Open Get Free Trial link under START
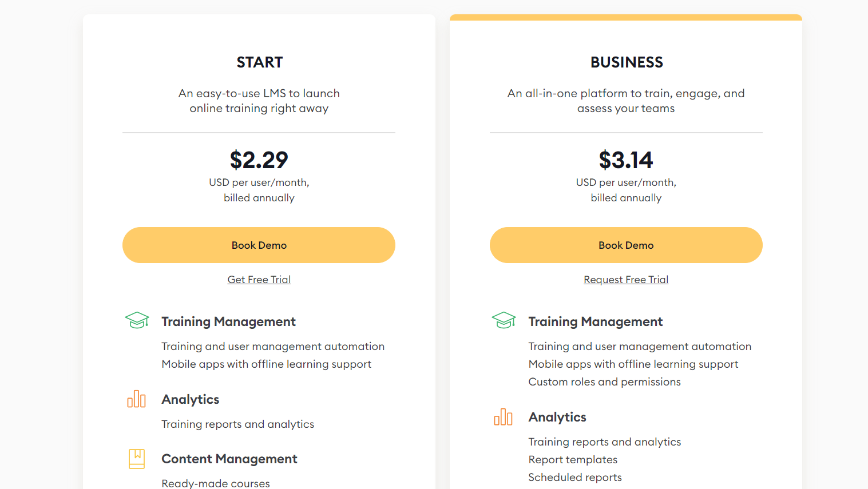Screen dimensions: 868x489 coord(259,279)
